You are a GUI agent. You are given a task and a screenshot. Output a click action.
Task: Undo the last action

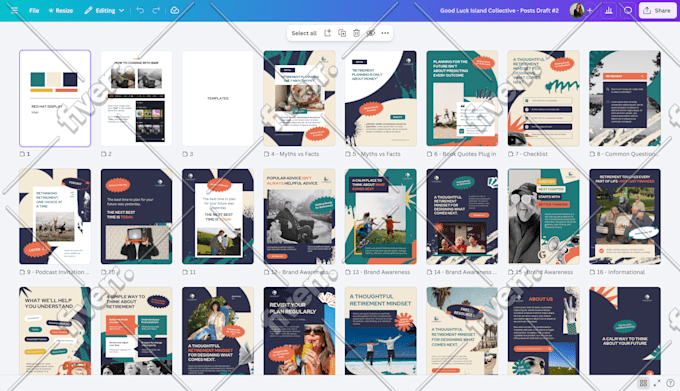[140, 10]
